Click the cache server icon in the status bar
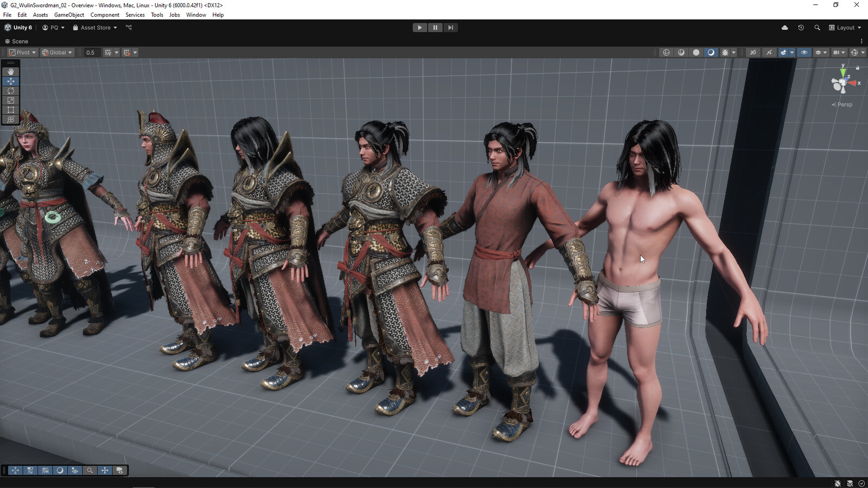Screen dimensions: 868x488 click(850, 483)
